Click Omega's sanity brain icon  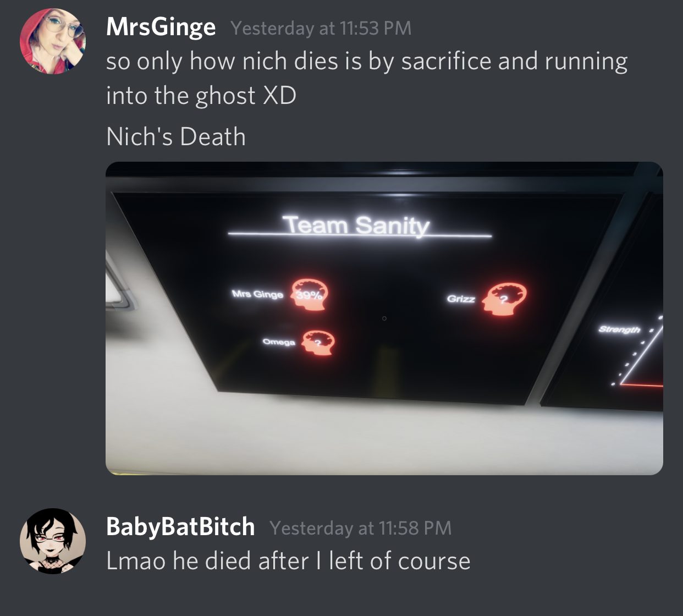pyautogui.click(x=318, y=343)
